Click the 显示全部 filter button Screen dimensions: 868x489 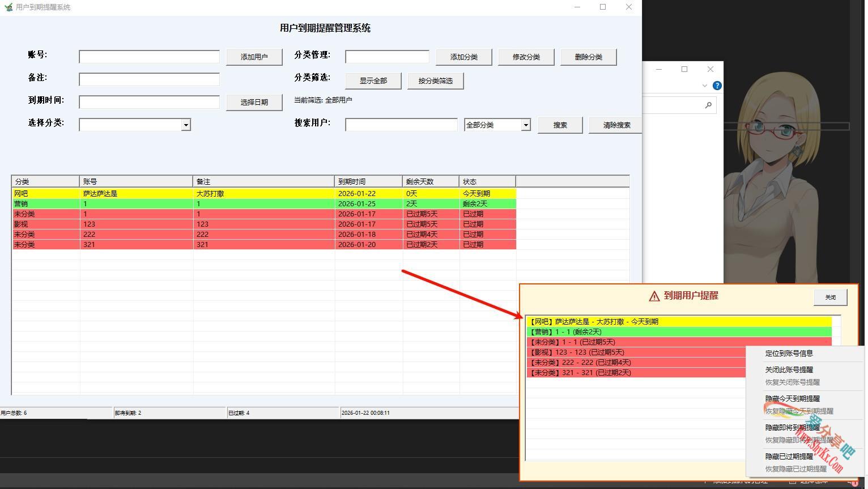pos(373,80)
